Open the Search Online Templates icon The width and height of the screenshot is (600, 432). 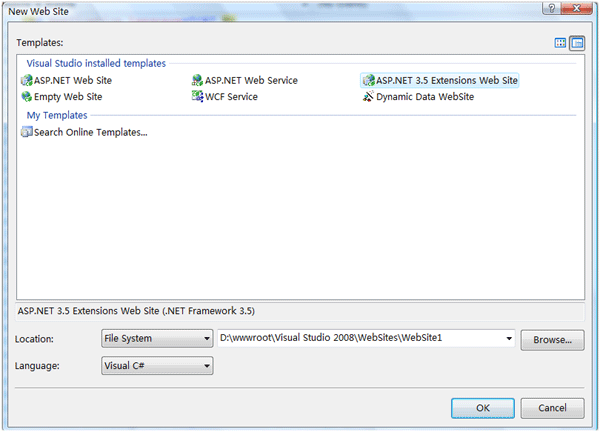click(x=26, y=132)
